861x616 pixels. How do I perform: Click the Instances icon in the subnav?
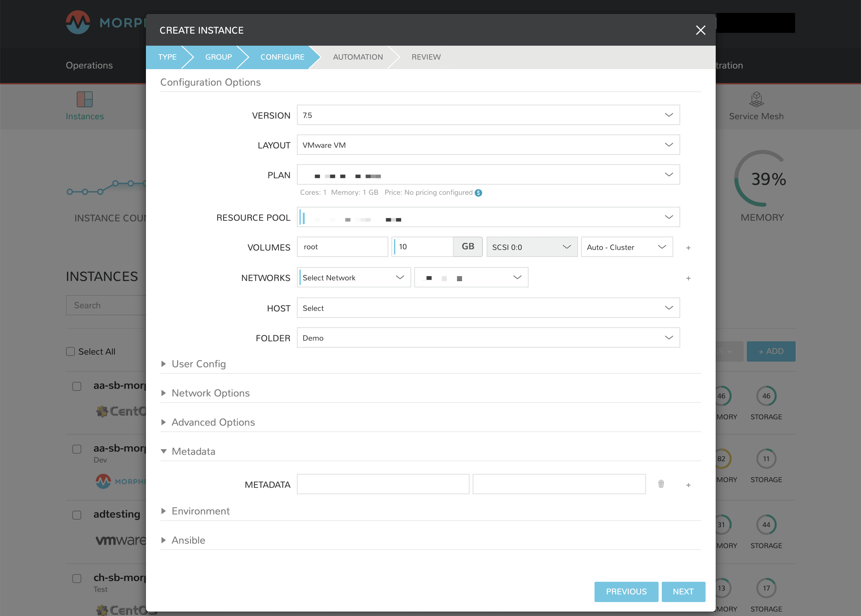click(x=85, y=99)
